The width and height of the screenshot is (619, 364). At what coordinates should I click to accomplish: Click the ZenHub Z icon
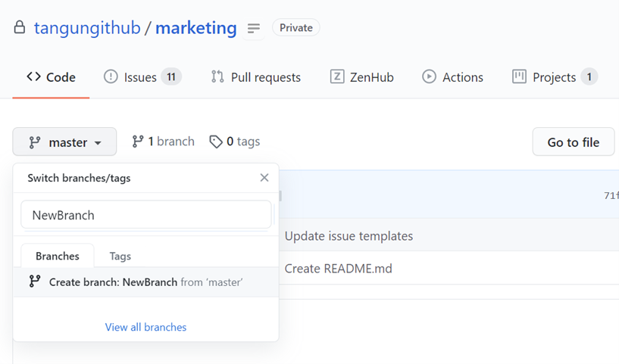tap(337, 76)
